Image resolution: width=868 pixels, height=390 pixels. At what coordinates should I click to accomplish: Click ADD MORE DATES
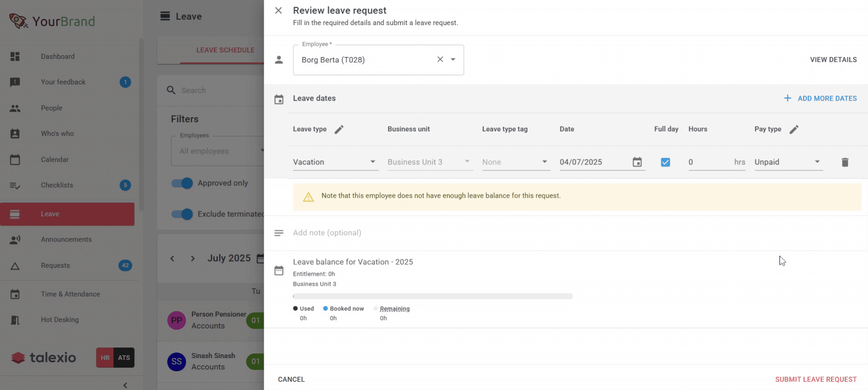click(x=820, y=98)
